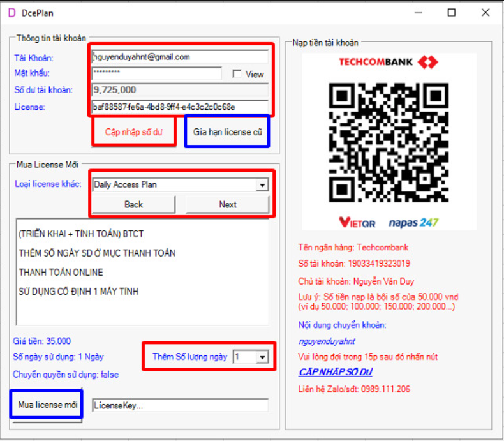Click the Back button
The width and height of the screenshot is (504, 441).
(134, 204)
